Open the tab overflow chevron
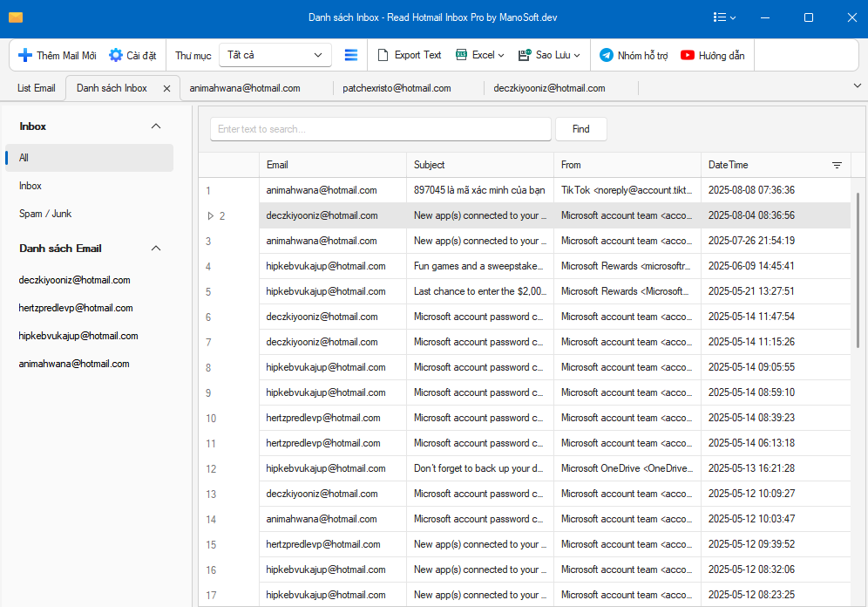This screenshot has width=868, height=607. [x=858, y=85]
